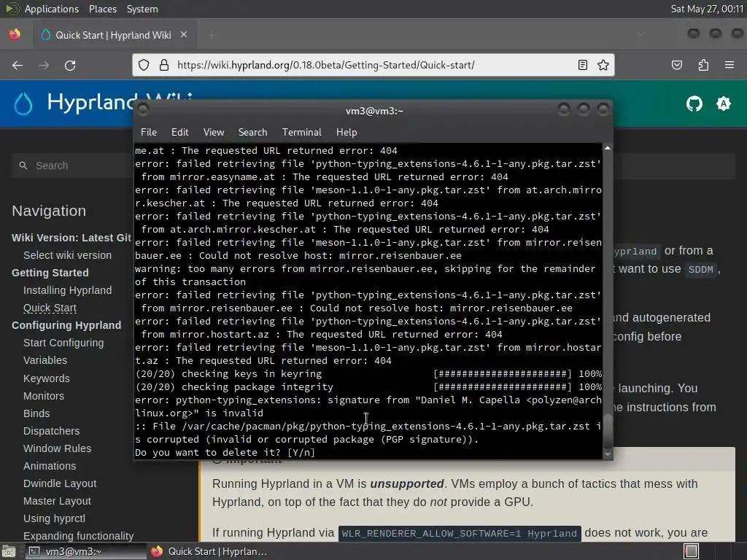The height and width of the screenshot is (560, 747).
Task: Open a new Firefox tab
Action: 212,35
